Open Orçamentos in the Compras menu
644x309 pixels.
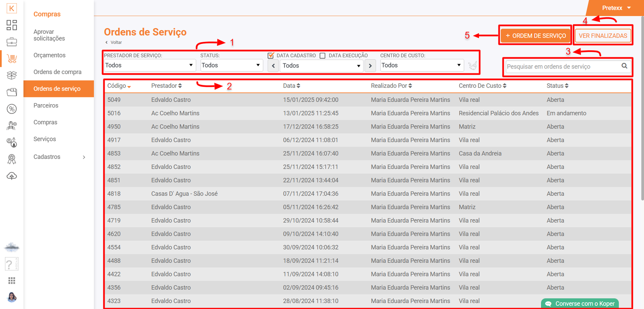point(49,55)
